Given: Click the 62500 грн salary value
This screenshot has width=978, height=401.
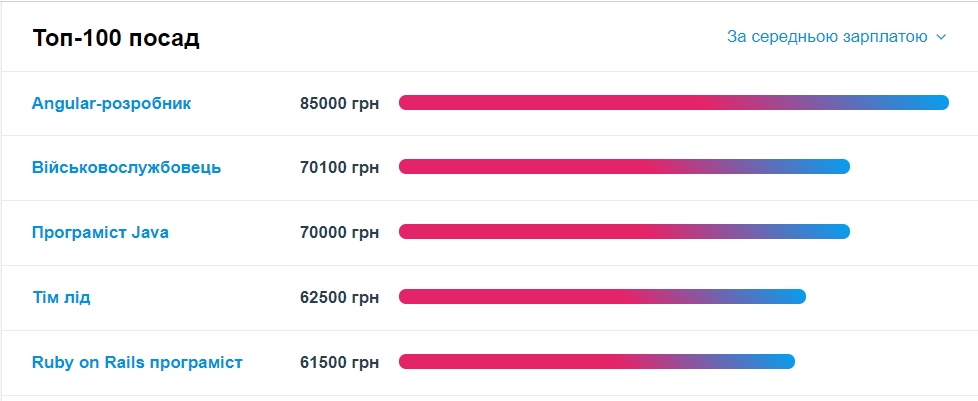Looking at the screenshot, I should pyautogui.click(x=339, y=297).
